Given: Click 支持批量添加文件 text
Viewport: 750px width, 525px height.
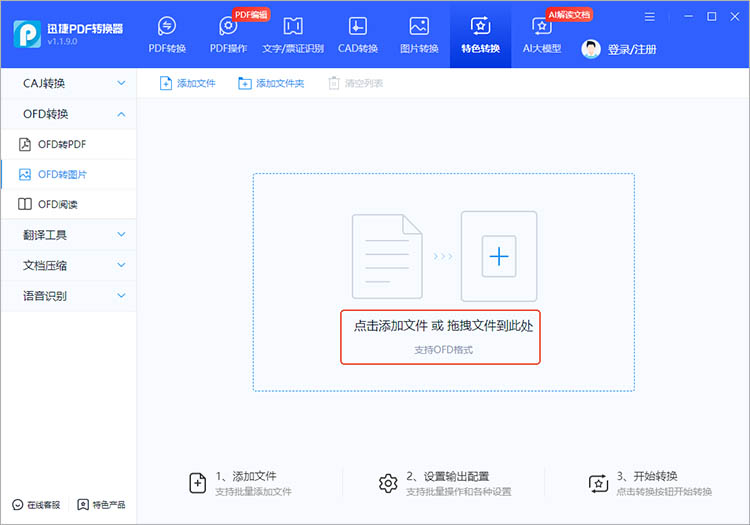Looking at the screenshot, I should 253,492.
